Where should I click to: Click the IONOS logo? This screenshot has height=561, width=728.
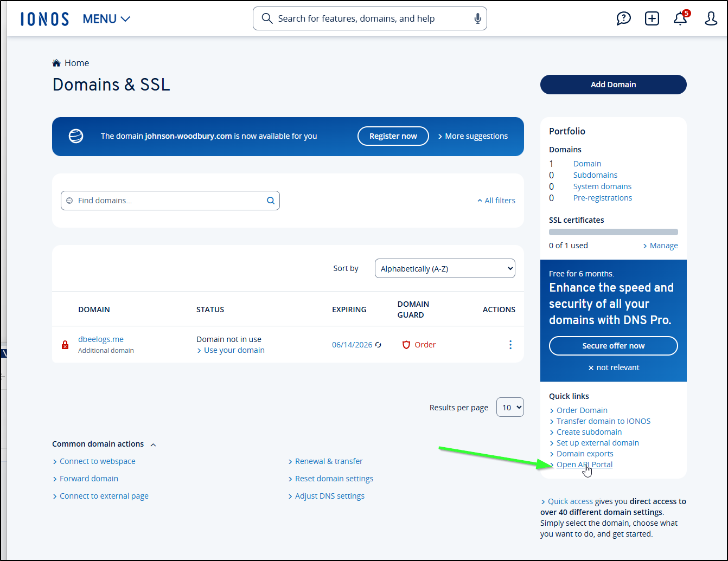pos(44,19)
